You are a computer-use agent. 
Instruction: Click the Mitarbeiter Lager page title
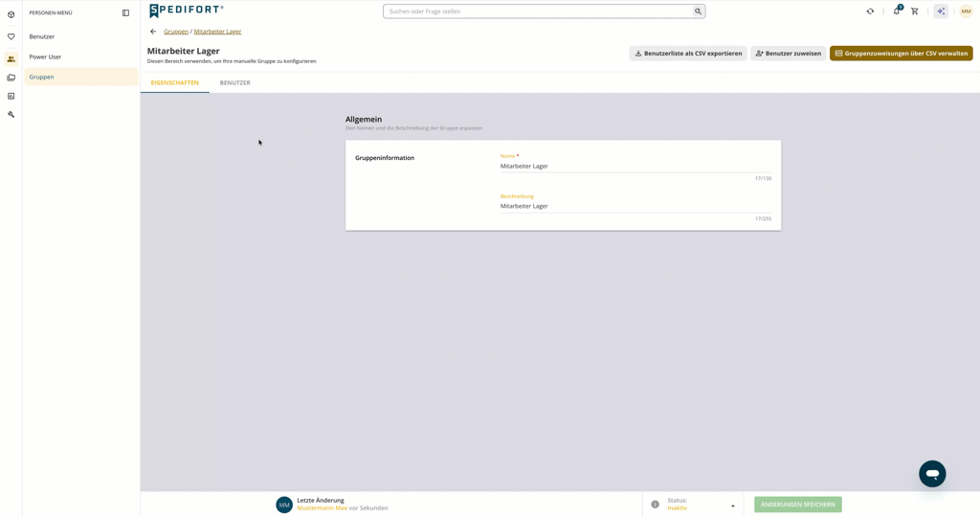[x=183, y=52]
